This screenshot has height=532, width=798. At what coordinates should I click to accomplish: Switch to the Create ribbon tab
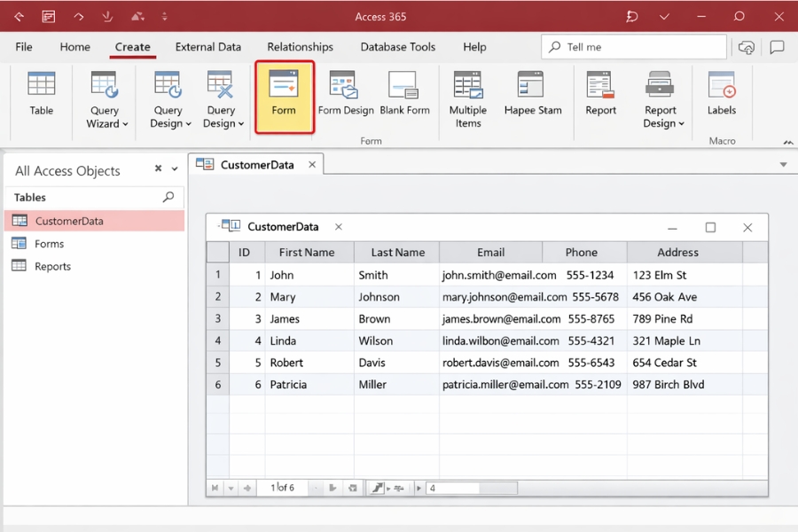[x=132, y=47]
